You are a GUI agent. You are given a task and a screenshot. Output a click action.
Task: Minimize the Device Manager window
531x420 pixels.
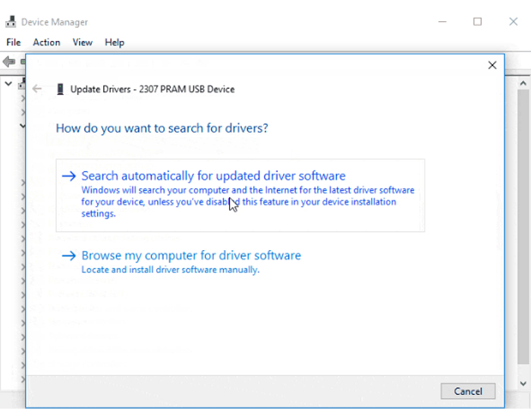(442, 22)
